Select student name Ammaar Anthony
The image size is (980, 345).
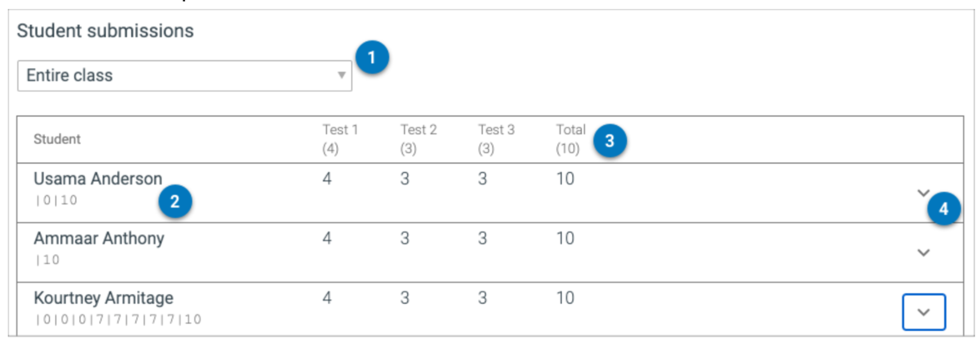(x=99, y=238)
